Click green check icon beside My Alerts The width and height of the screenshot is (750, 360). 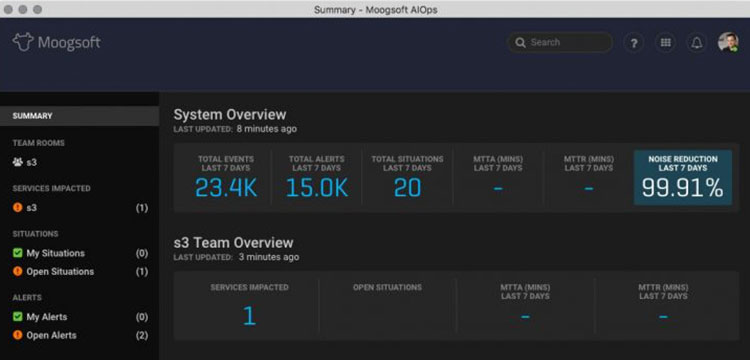pos(18,316)
